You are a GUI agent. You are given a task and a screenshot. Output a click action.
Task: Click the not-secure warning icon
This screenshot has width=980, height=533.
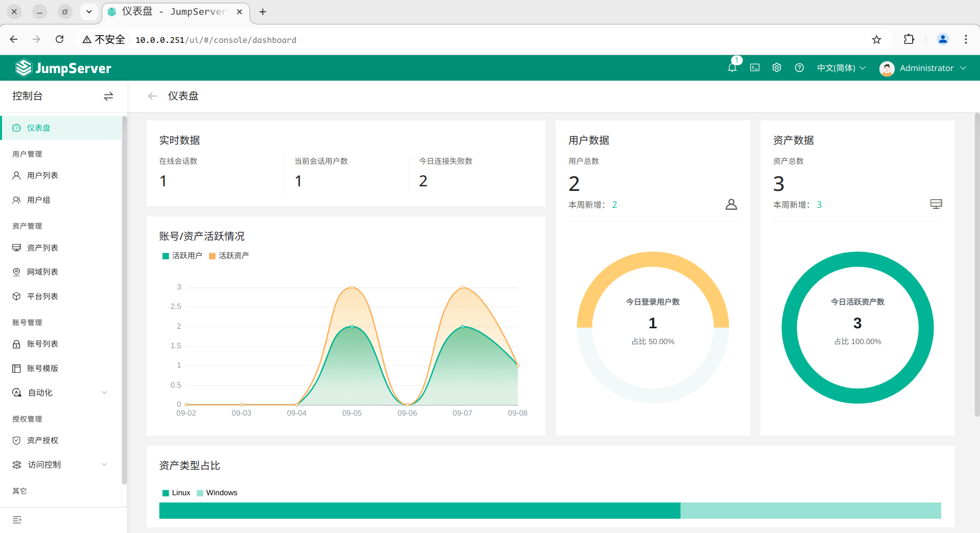coord(87,39)
